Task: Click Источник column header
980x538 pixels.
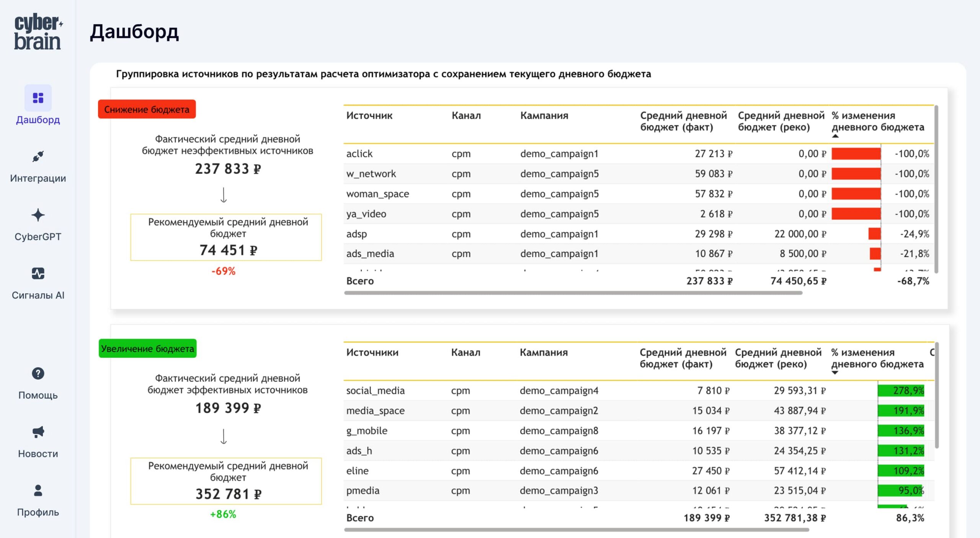Action: coord(369,116)
